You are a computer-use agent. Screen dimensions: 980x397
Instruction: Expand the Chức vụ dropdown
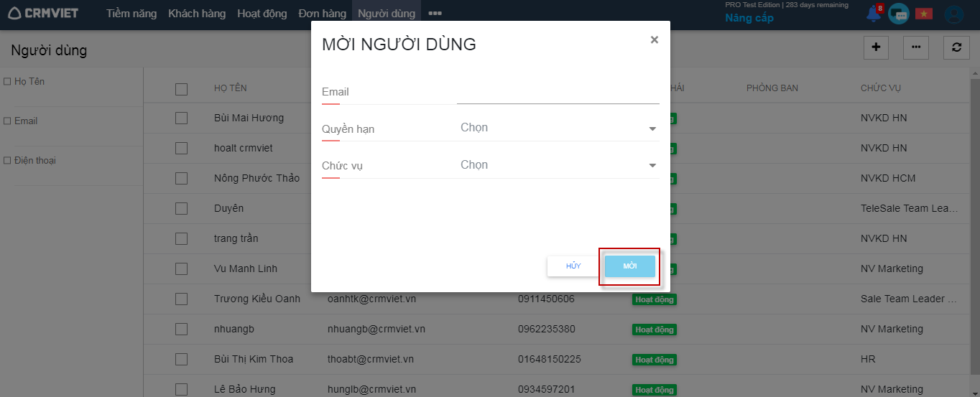558,165
